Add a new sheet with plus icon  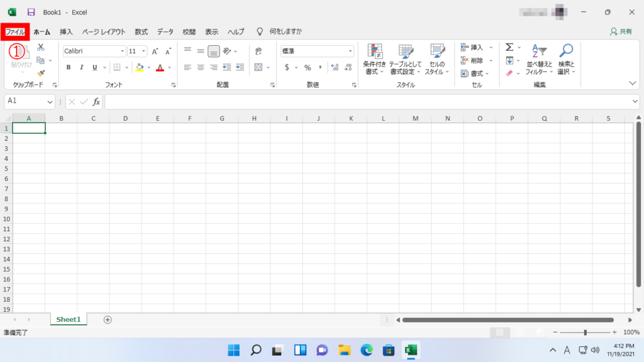(108, 319)
